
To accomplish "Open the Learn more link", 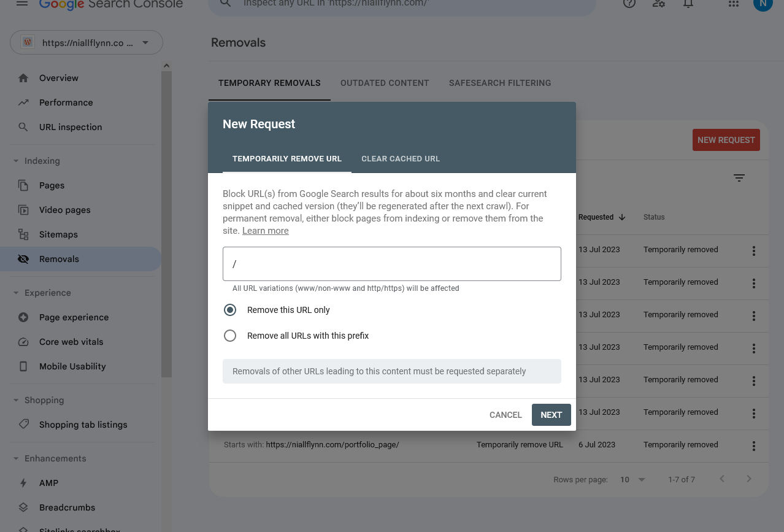I will 266,231.
